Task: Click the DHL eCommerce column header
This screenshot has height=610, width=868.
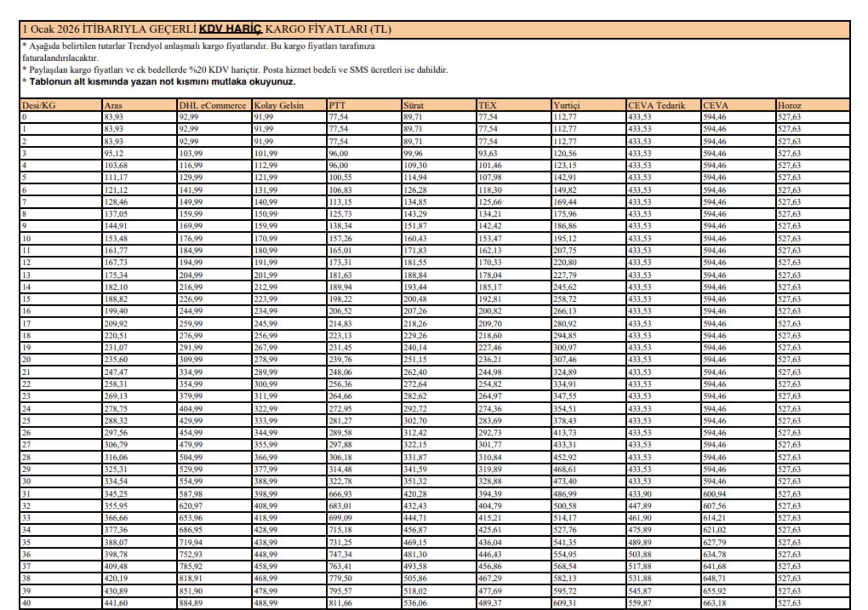Action: click(x=212, y=106)
